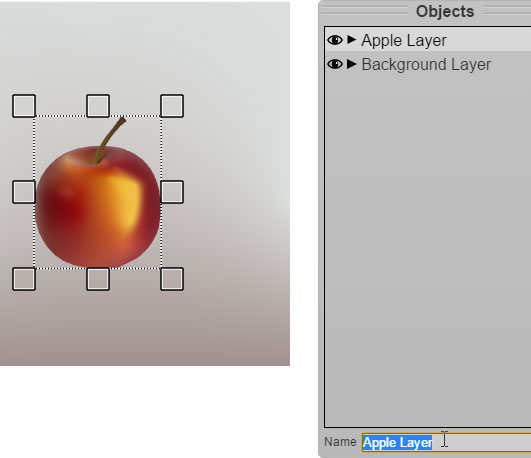Select Apple Layer in Objects list
This screenshot has height=458, width=531.
click(x=428, y=40)
